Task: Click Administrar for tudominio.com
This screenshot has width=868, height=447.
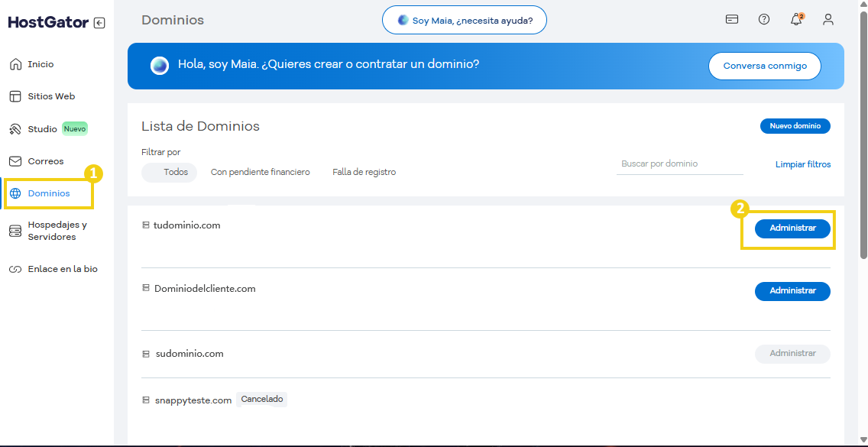Action: click(x=792, y=228)
